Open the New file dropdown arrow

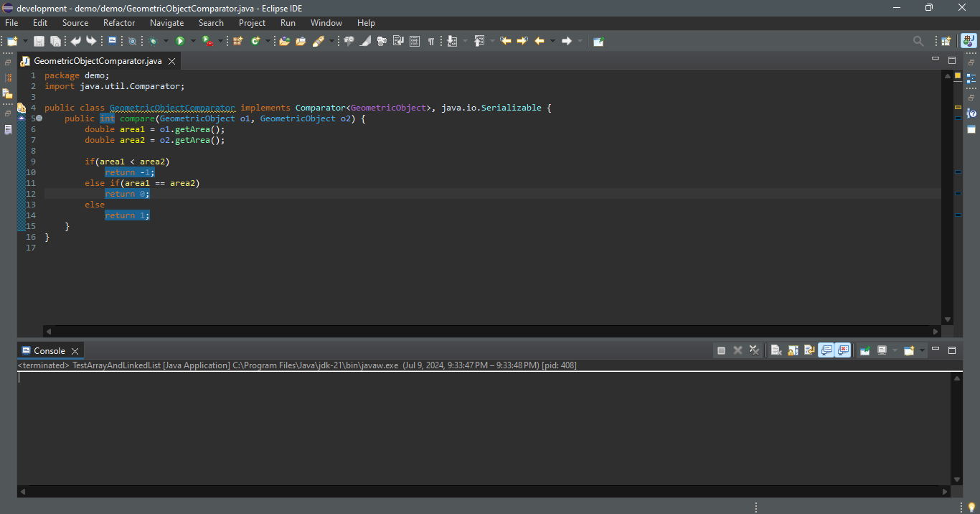26,42
